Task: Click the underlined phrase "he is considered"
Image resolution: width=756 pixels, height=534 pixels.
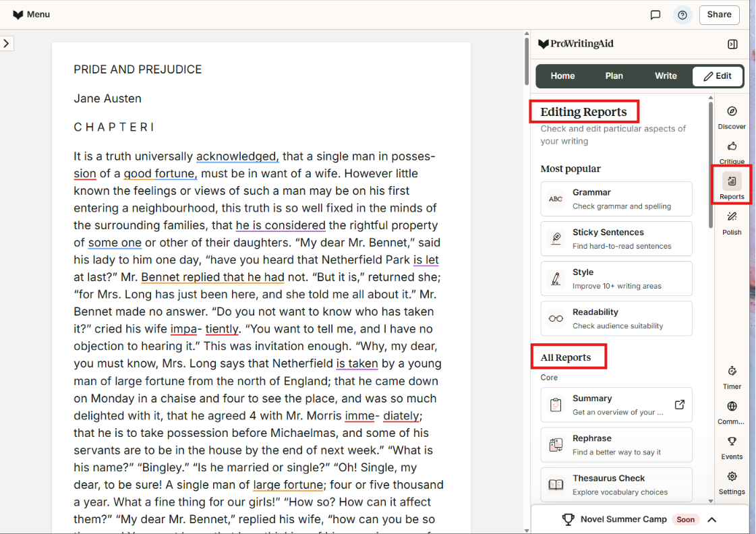Action: (281, 226)
